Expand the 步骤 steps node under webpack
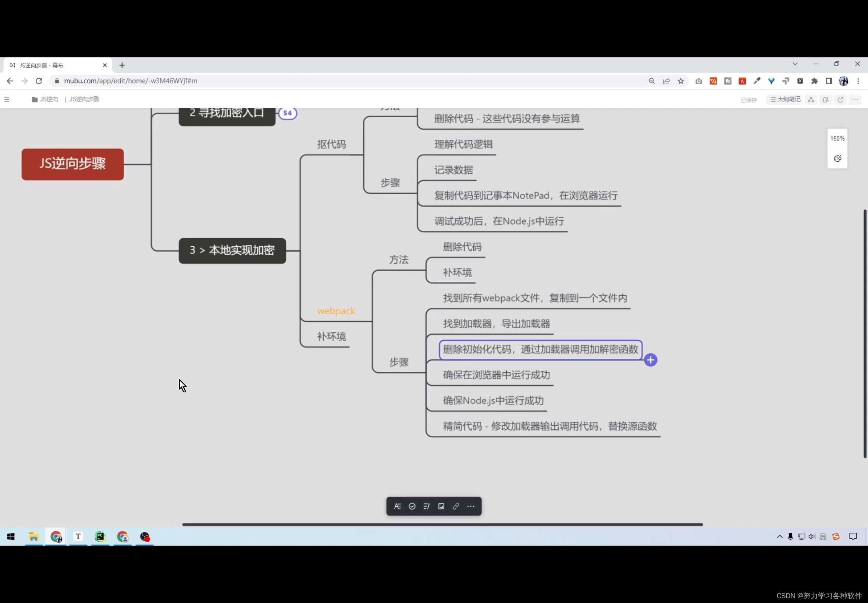868x603 pixels. [x=398, y=361]
